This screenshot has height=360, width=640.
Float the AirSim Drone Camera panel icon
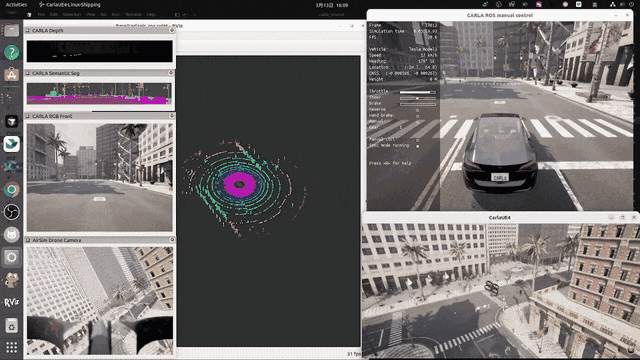[28, 240]
